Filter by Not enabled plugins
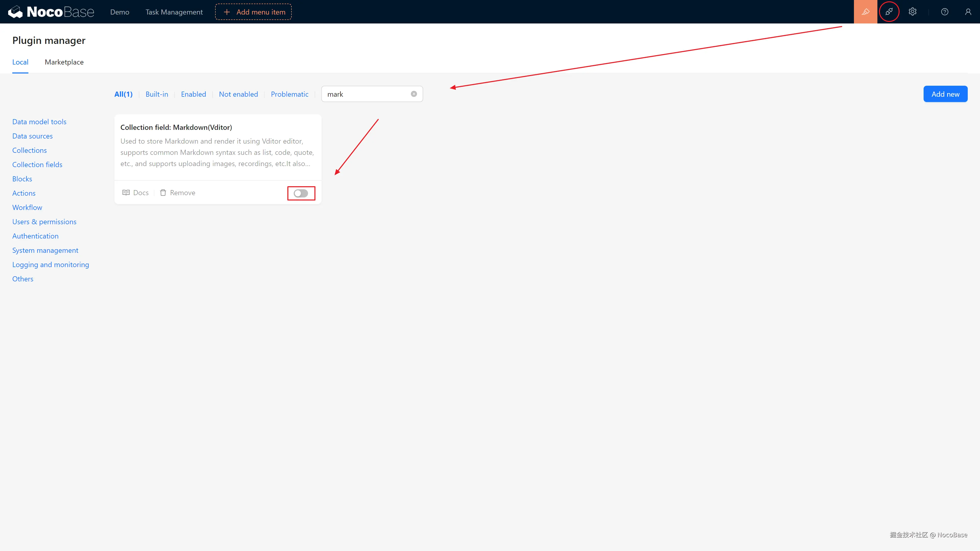Screen dimensions: 980x551 (238, 94)
